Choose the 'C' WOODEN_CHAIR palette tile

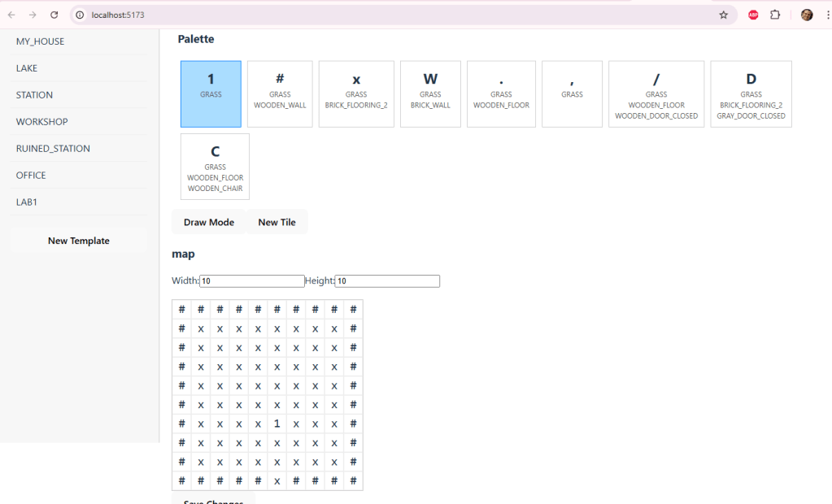point(215,167)
